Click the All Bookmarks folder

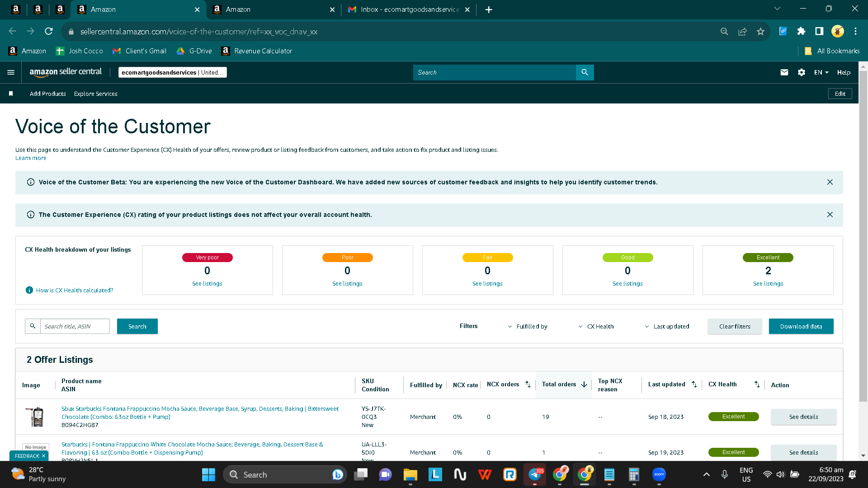pyautogui.click(x=832, y=51)
